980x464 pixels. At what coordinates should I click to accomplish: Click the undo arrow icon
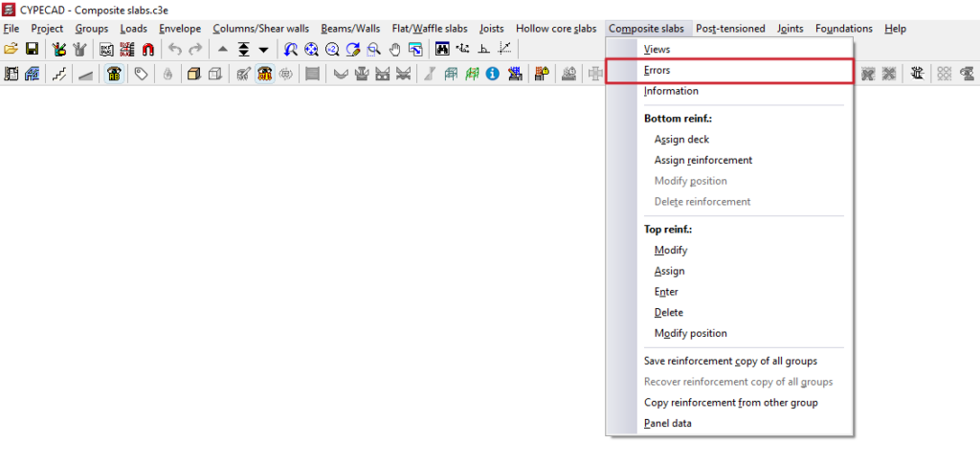tap(176, 49)
